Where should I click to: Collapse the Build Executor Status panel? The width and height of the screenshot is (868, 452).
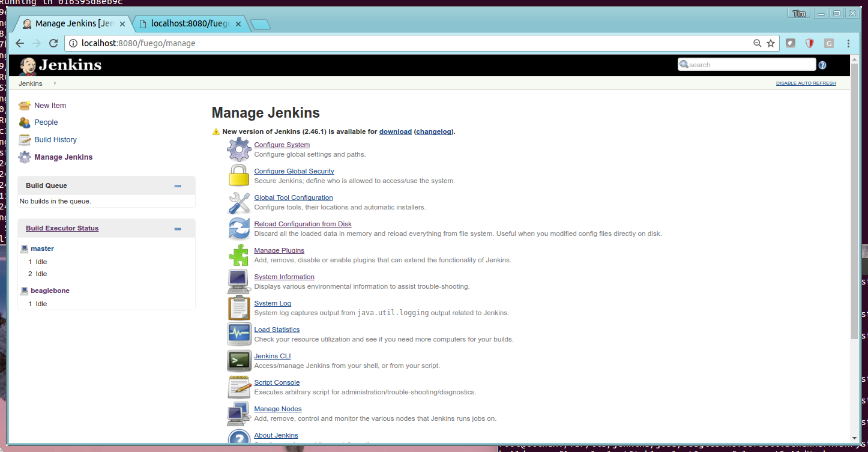(x=178, y=229)
